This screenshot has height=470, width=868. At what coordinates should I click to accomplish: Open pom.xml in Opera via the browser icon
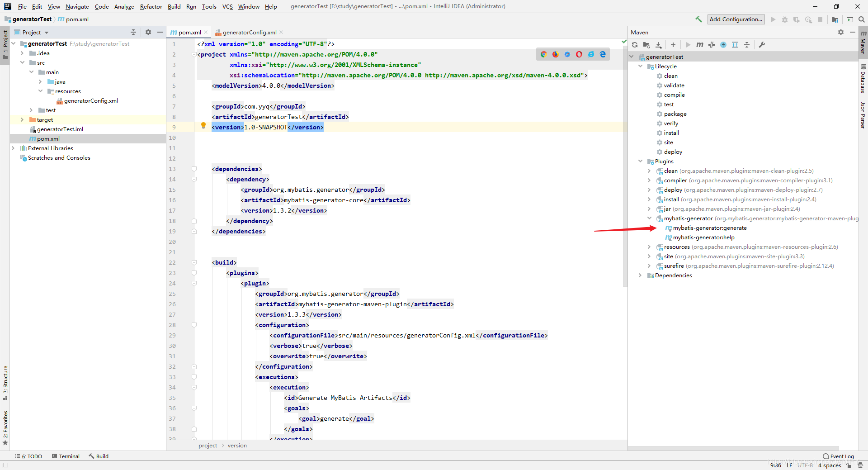pyautogui.click(x=579, y=54)
